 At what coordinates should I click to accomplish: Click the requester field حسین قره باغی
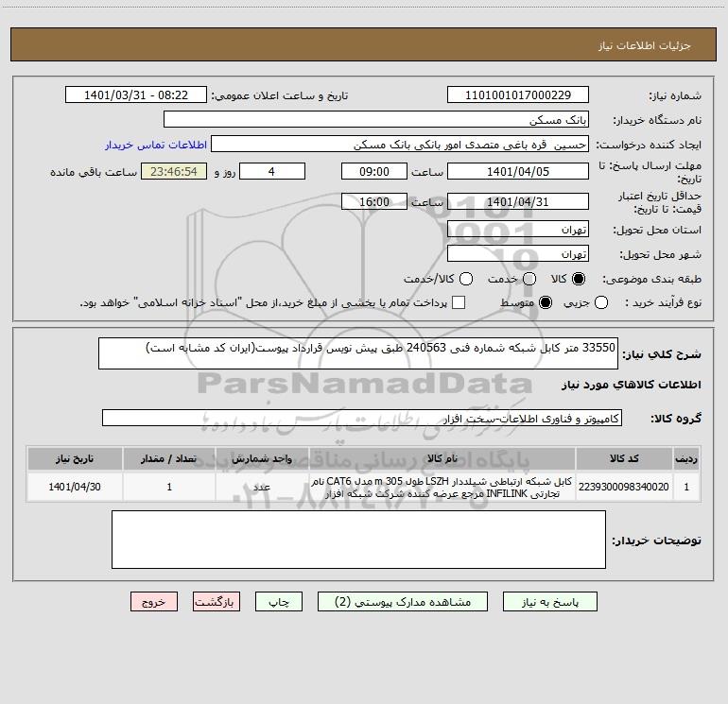400,145
